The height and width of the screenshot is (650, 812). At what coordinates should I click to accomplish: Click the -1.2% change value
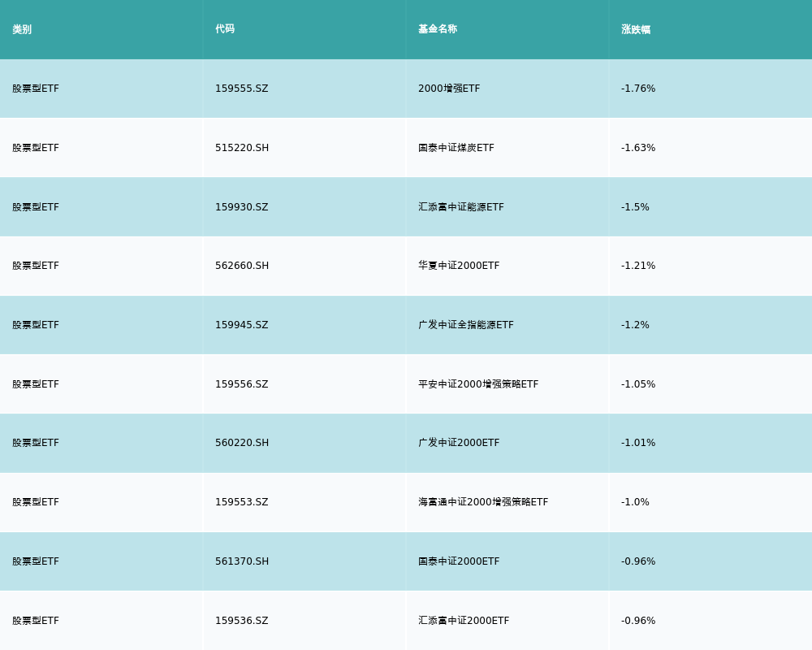[x=635, y=325]
